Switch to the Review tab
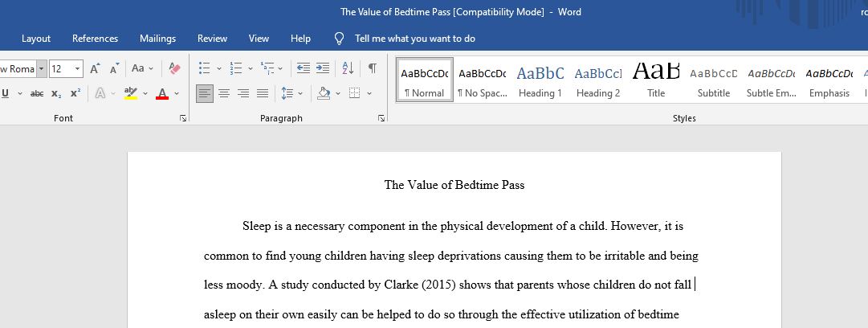This screenshot has width=868, height=328. 213,39
